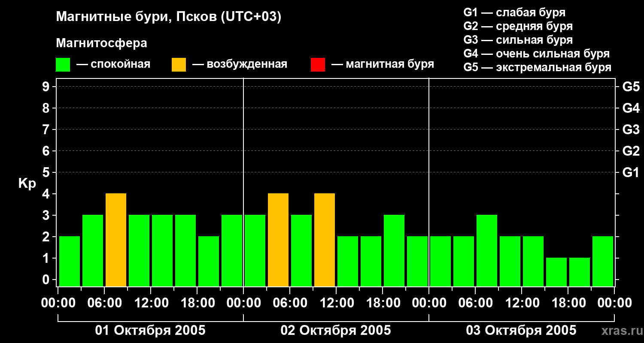Click the green bar on 02 October 12:00–15:00

click(348, 261)
